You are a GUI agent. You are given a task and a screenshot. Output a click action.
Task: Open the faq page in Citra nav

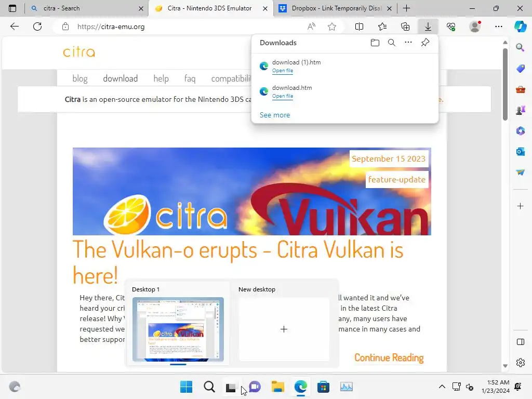(190, 79)
